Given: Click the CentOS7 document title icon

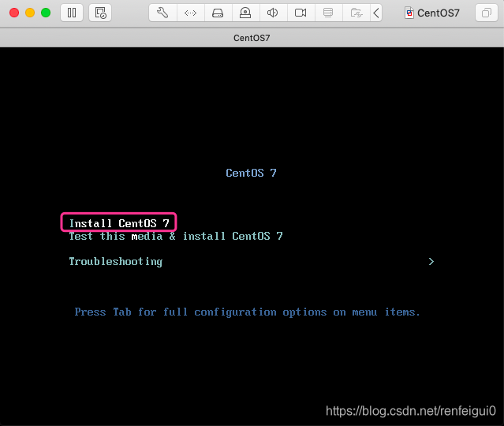Looking at the screenshot, I should (x=409, y=13).
